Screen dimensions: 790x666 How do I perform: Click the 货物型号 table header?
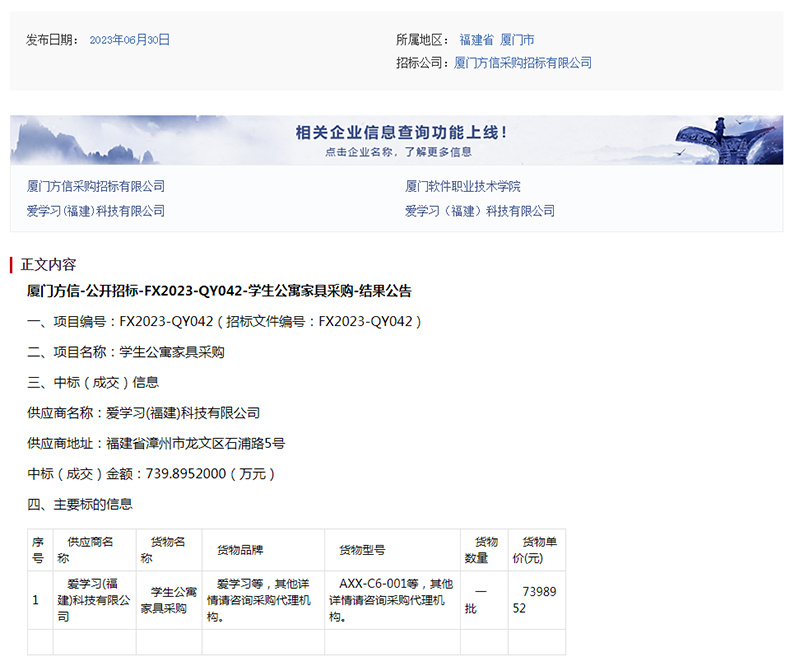tap(392, 550)
